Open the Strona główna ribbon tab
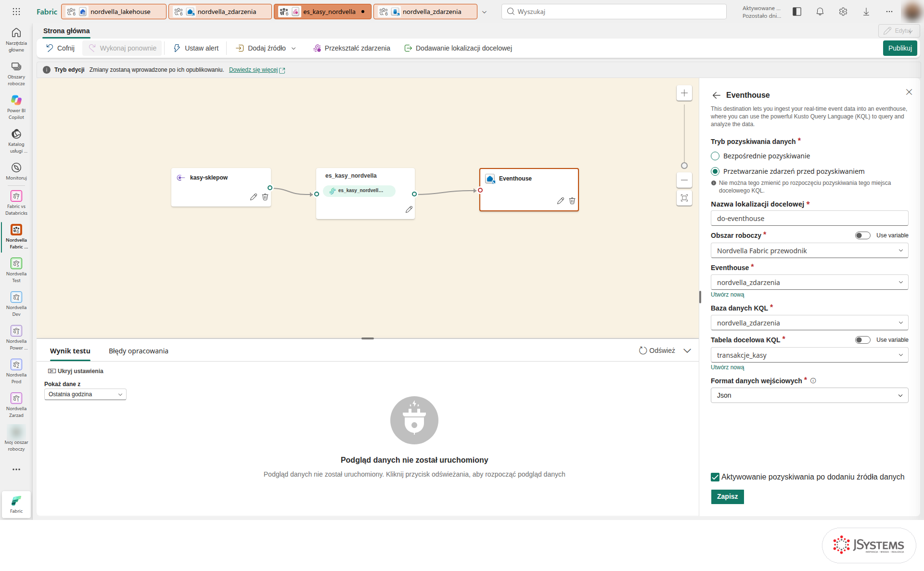The height and width of the screenshot is (571, 924). tap(66, 31)
